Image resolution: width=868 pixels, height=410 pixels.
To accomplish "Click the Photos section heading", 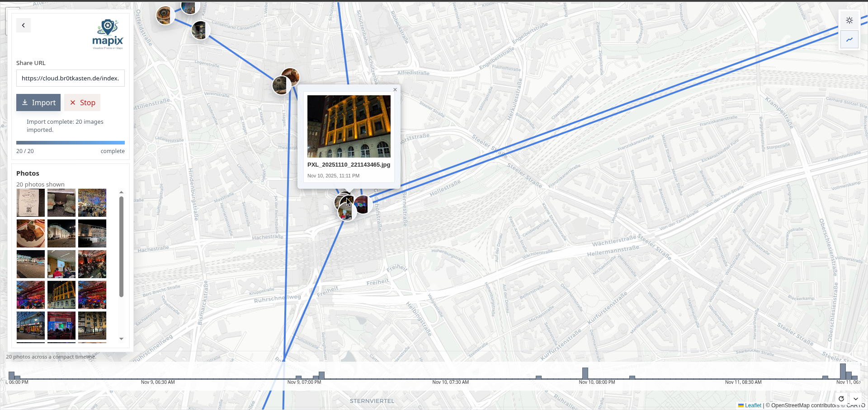I will (x=28, y=173).
